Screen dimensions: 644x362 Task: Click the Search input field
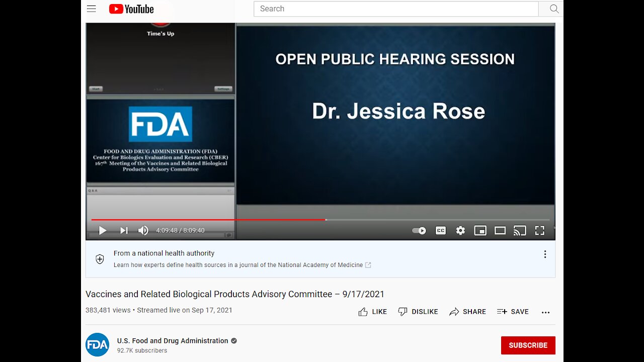point(396,9)
